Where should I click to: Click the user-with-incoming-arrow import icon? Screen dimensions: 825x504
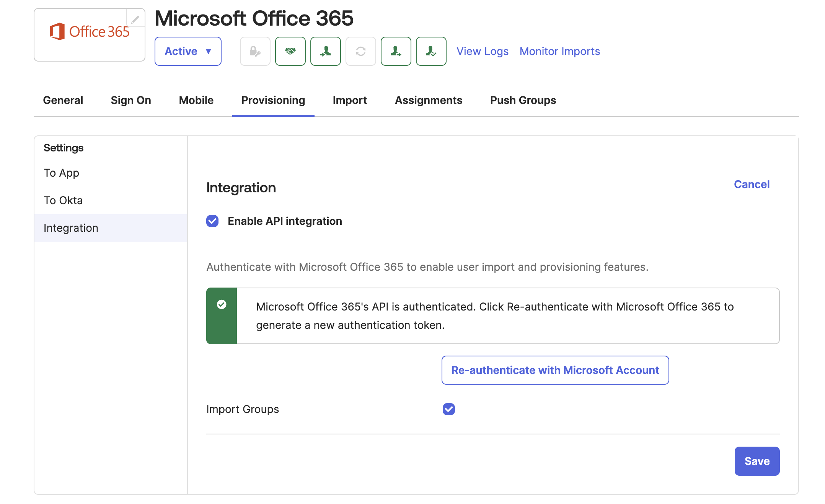(326, 51)
